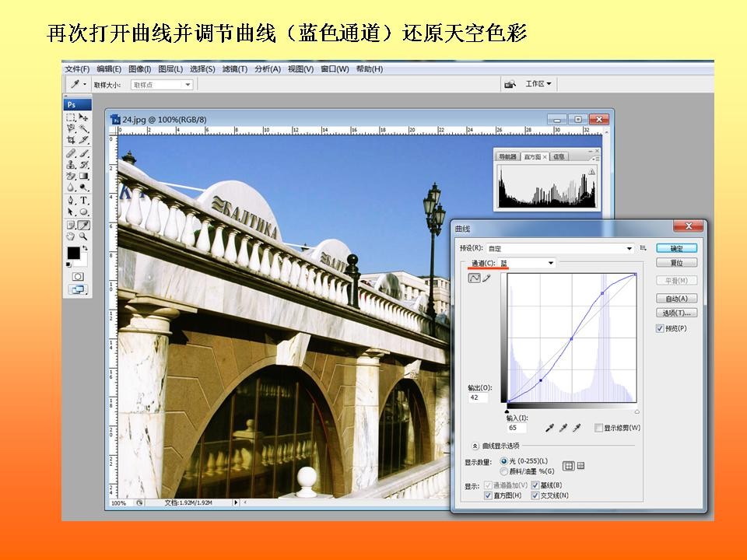Switch to the 信息 info tab
Image resolution: width=747 pixels, height=560 pixels.
pyautogui.click(x=559, y=156)
